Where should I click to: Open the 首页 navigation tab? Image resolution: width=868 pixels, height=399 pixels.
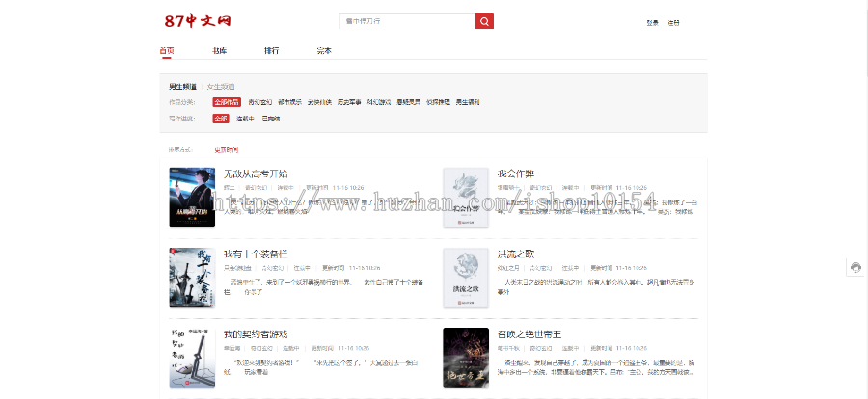click(x=167, y=51)
